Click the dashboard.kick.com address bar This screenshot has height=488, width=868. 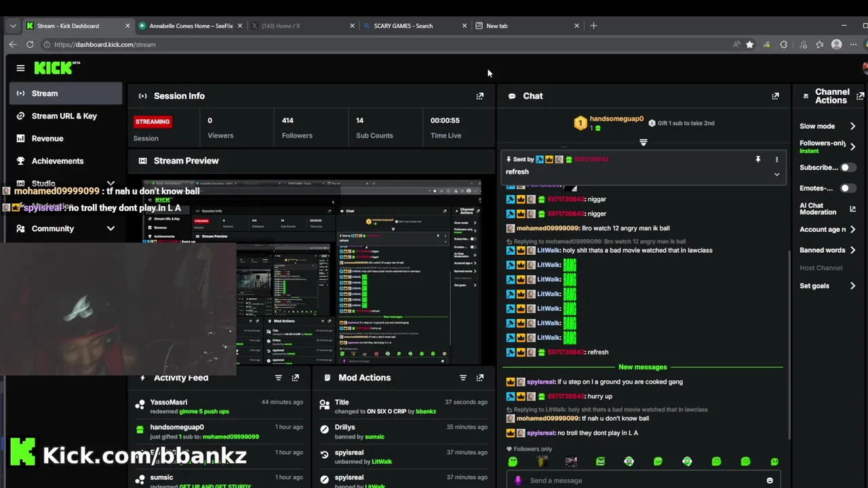point(387,45)
